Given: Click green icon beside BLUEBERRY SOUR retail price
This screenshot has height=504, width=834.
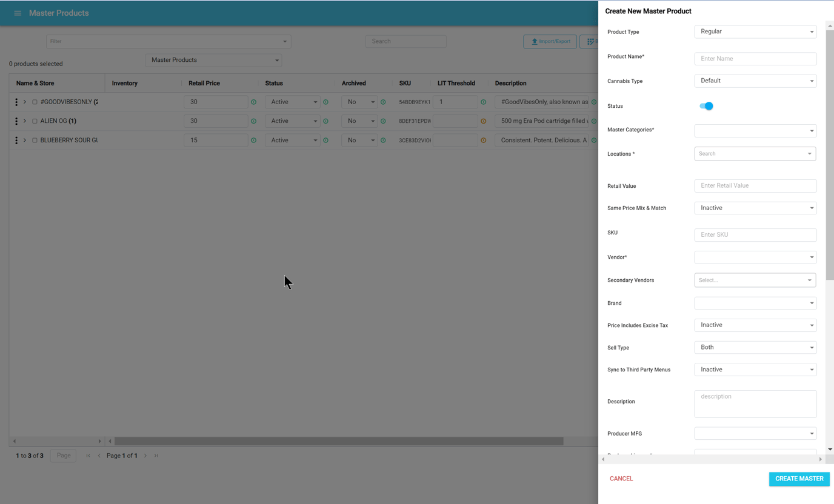Looking at the screenshot, I should click(253, 140).
